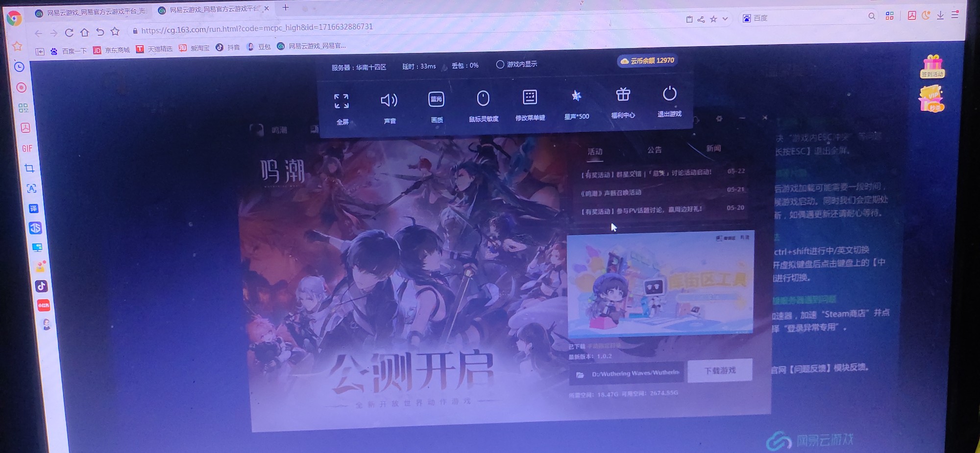Switch to the 新闻 tab in launcher
The width and height of the screenshot is (980, 453).
point(713,148)
